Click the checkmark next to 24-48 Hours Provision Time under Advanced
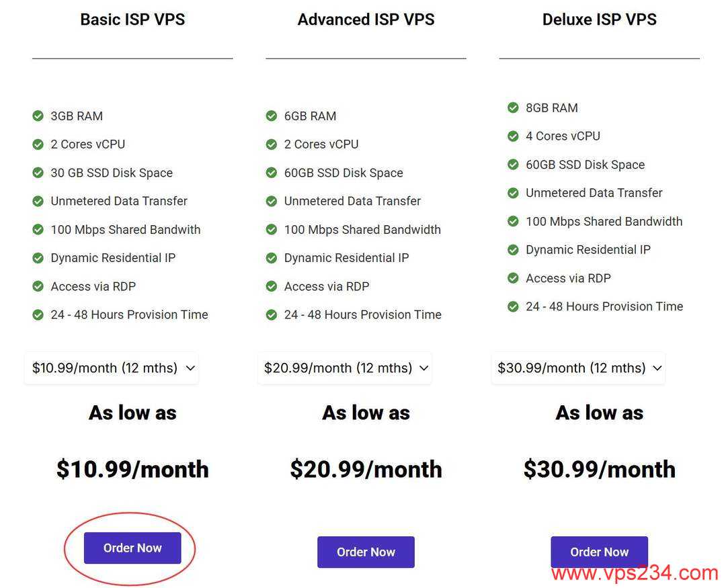 point(272,314)
